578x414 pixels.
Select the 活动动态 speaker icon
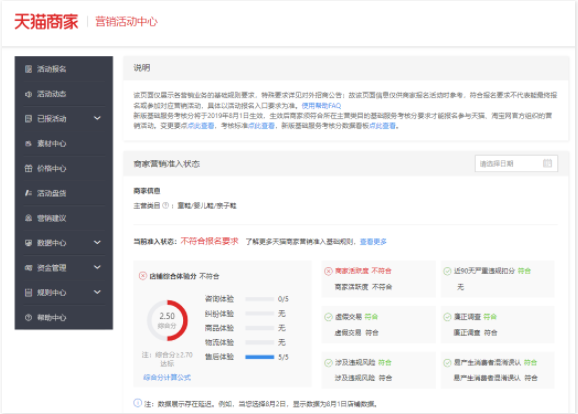point(28,94)
